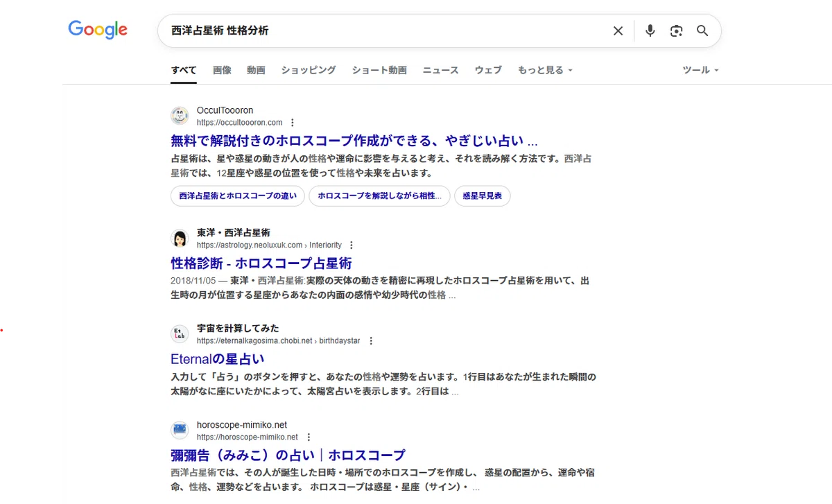The height and width of the screenshot is (504, 832).
Task: Click the 2018/11/05 date in snippet
Action: click(x=192, y=281)
